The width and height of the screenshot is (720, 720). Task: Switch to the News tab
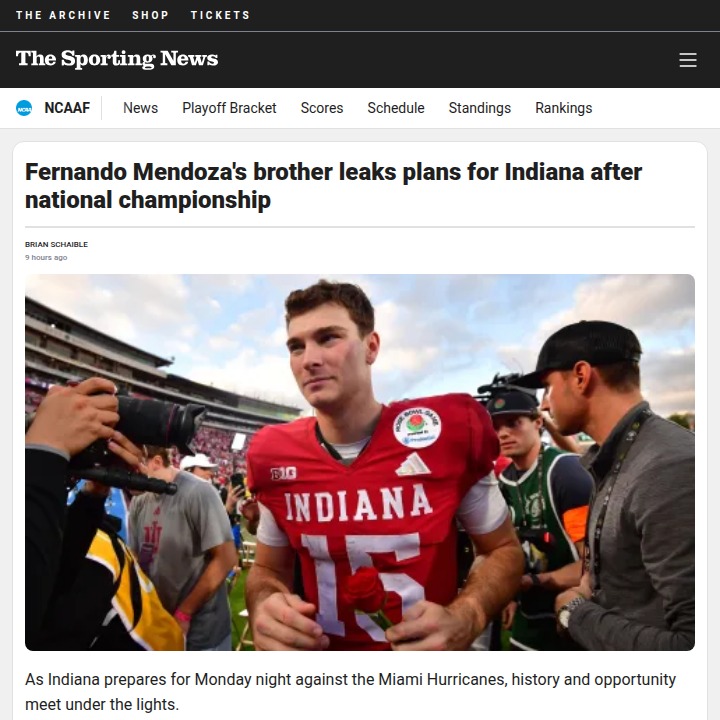pyautogui.click(x=141, y=108)
